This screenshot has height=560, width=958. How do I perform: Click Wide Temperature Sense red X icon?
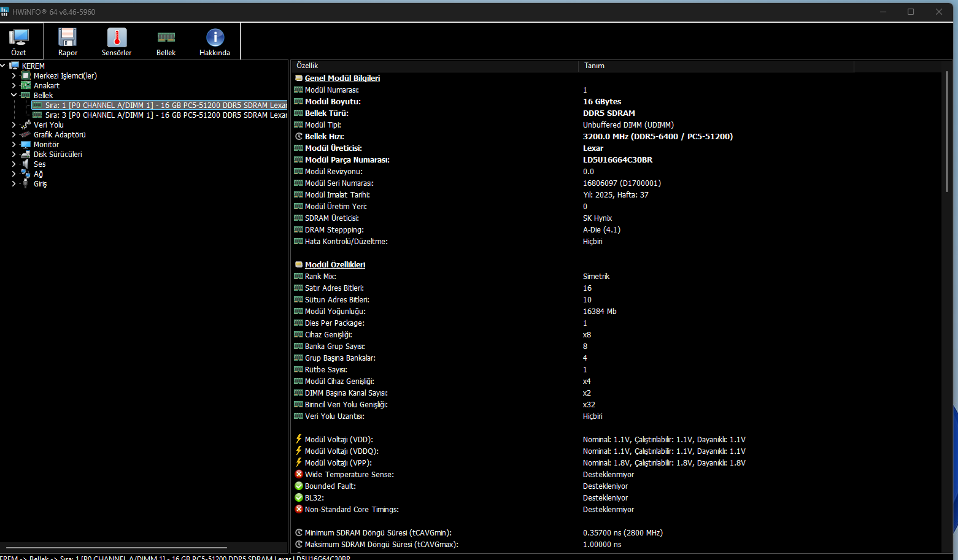point(299,474)
